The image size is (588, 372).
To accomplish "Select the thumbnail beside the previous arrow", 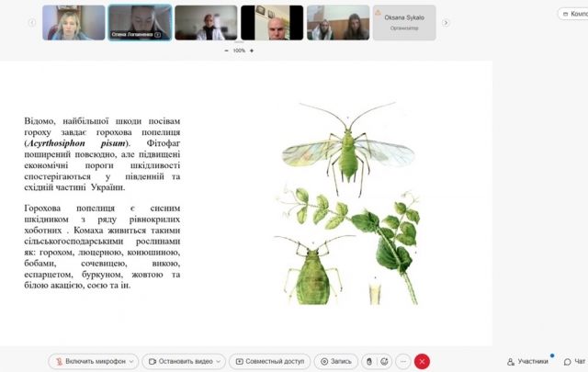I will click(x=73, y=22).
